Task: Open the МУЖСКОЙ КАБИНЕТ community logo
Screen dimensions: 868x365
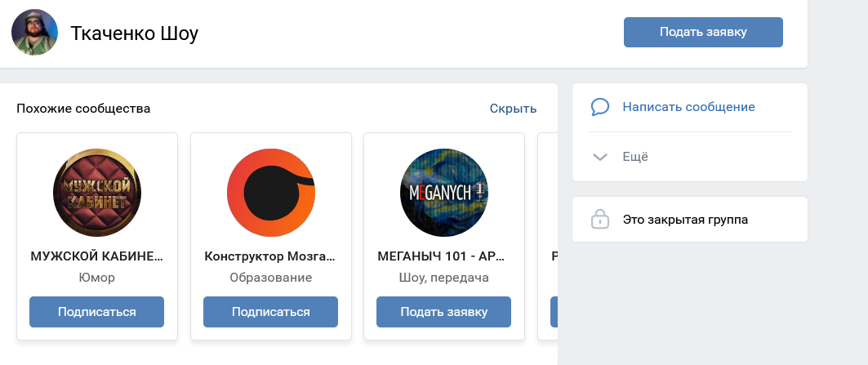Action: pyautogui.click(x=96, y=193)
